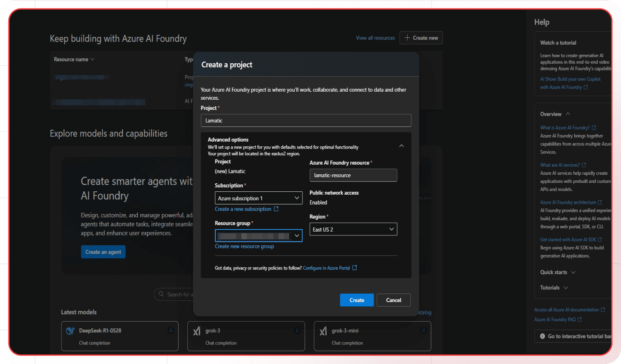This screenshot has width=621, height=364.
Task: Click the xAI logo on grok-3 card
Action: point(196,330)
